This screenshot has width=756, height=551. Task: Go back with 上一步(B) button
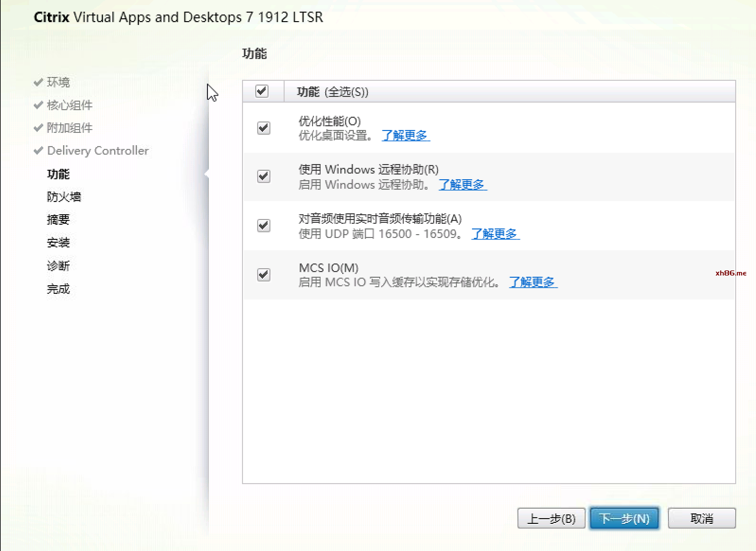551,518
